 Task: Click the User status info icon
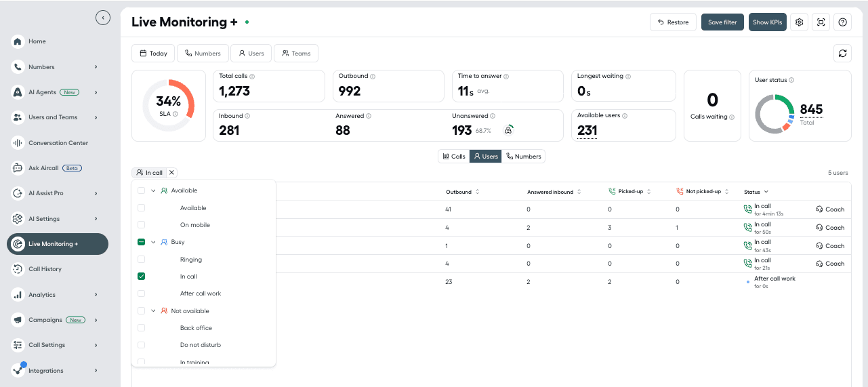(791, 80)
